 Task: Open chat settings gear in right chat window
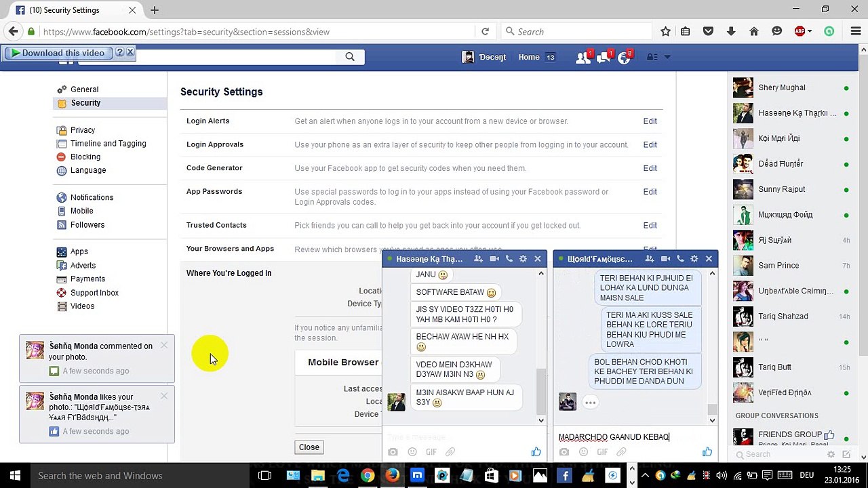694,259
